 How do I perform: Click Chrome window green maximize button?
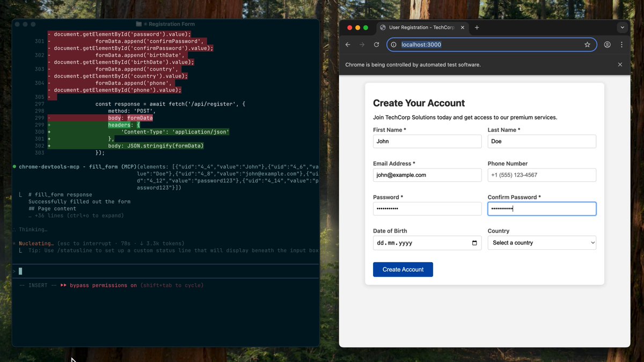pyautogui.click(x=366, y=27)
